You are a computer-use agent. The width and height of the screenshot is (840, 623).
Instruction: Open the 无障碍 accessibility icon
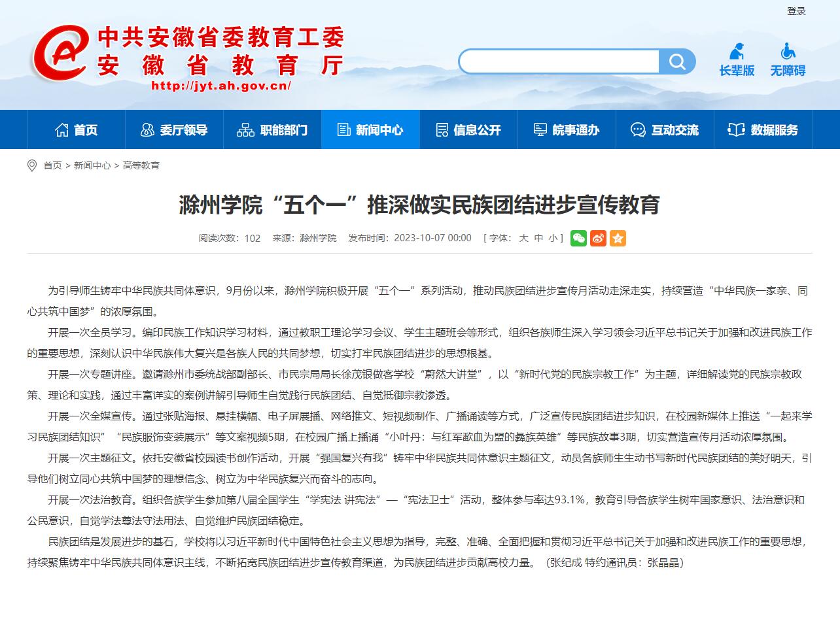point(788,59)
